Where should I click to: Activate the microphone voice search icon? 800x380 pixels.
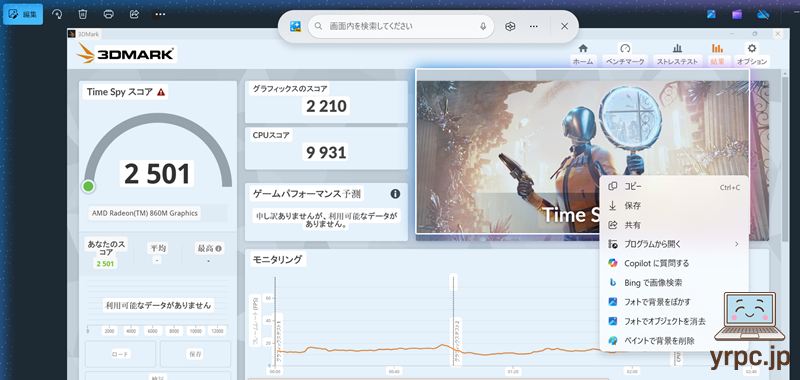[483, 26]
